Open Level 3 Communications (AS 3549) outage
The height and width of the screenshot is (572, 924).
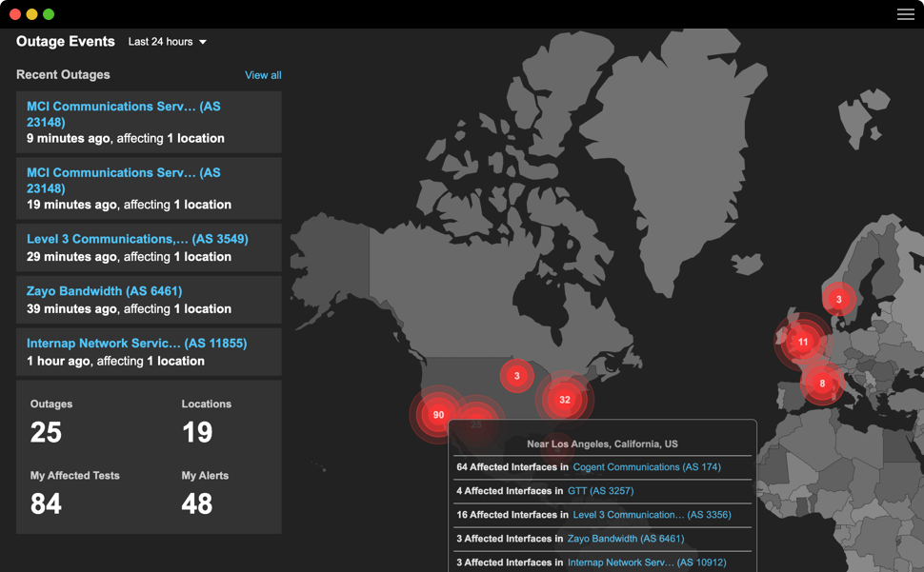click(x=137, y=239)
